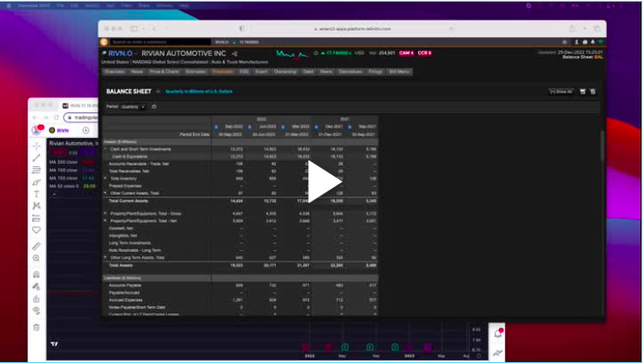Image resolution: width=644 pixels, height=363 pixels.
Task: Expand Property/Plant/Equipment, Total - Net row
Action: (105, 221)
